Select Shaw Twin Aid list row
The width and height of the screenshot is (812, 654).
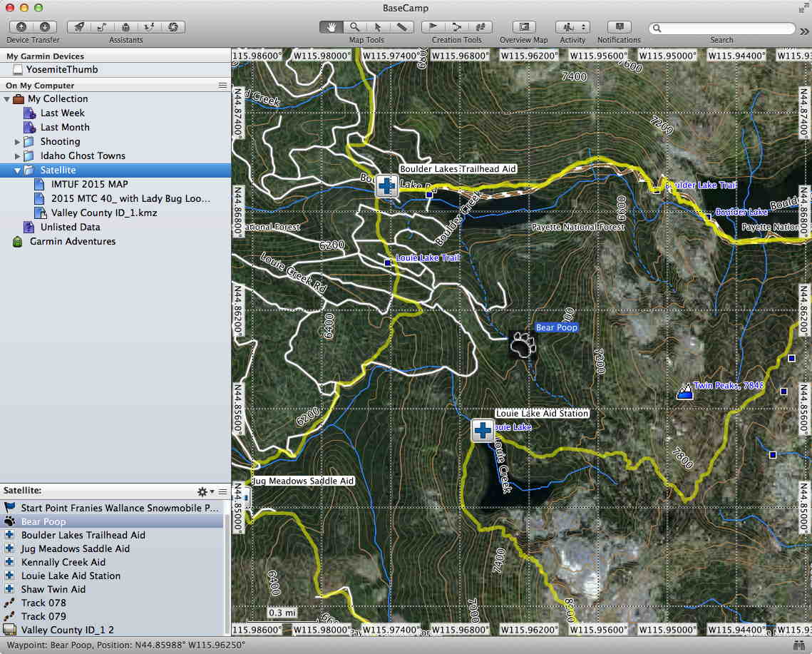pyautogui.click(x=113, y=588)
